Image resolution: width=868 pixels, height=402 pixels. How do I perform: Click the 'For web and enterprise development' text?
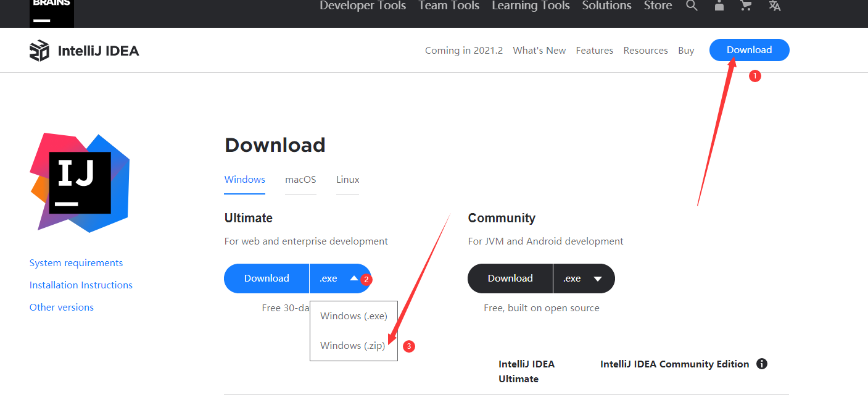click(306, 241)
